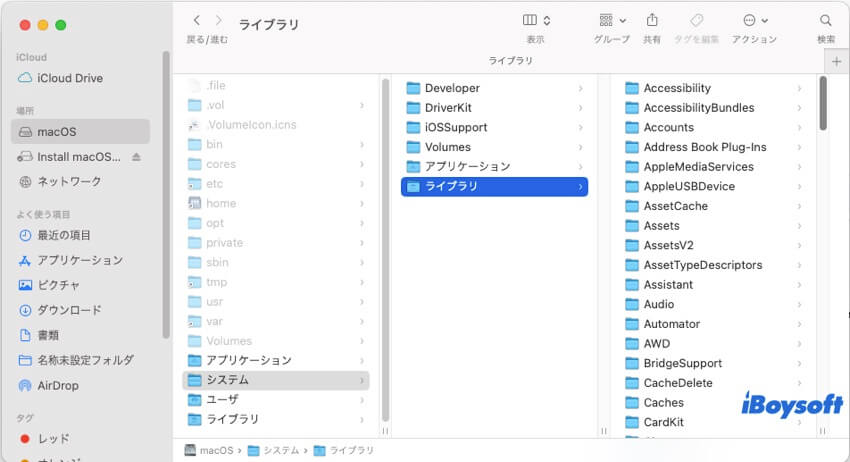Select the BridgeSupport folder

point(713,363)
